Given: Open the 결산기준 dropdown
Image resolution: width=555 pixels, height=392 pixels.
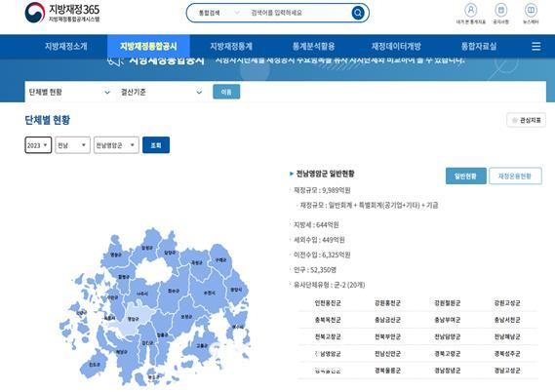Looking at the screenshot, I should coord(161,93).
